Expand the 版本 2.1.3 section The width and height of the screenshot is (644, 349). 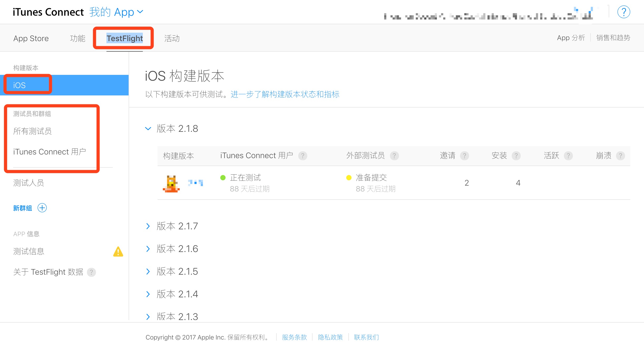tap(148, 317)
